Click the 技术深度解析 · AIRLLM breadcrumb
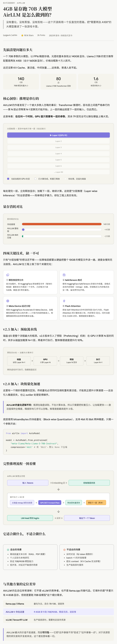Screen dimensions: 117x644 coord(14,3)
